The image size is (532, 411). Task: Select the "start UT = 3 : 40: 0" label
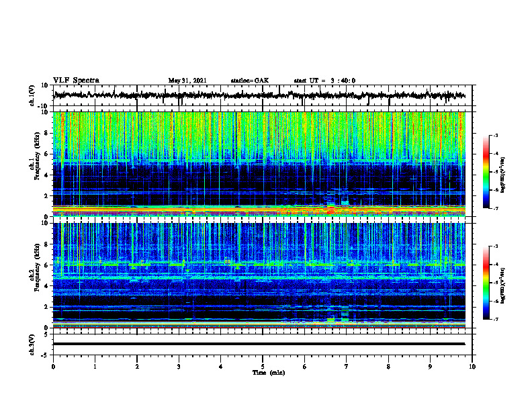tap(324, 81)
